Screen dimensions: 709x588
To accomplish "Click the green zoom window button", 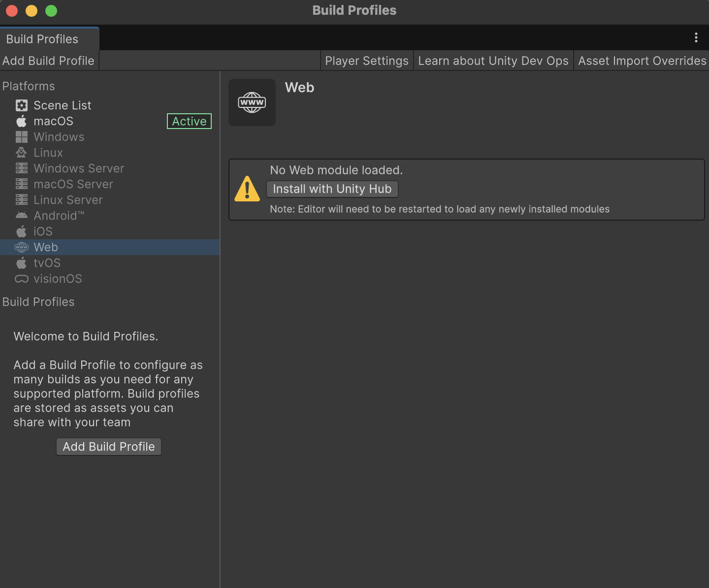I will [x=51, y=10].
